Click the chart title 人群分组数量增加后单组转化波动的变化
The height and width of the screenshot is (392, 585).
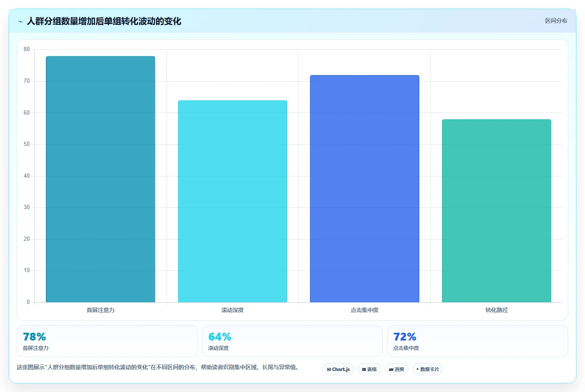104,21
